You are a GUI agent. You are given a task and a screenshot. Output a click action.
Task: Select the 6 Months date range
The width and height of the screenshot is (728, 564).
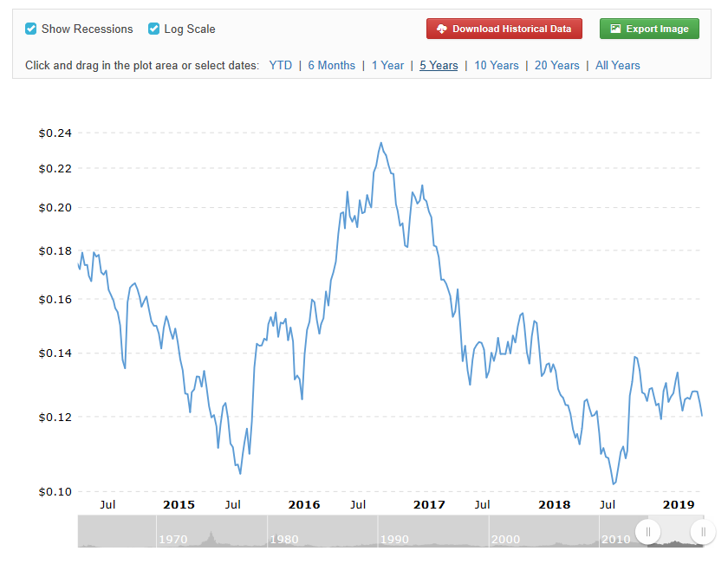point(331,64)
